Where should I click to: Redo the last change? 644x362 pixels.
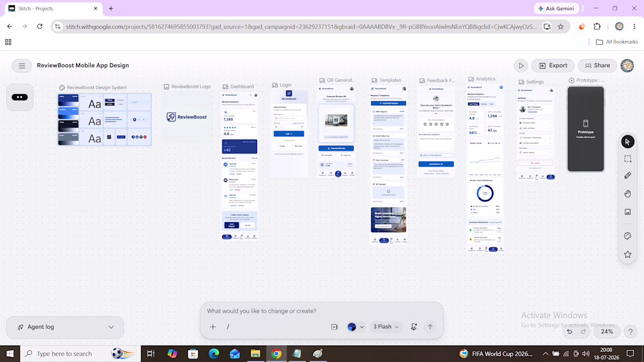point(583,332)
